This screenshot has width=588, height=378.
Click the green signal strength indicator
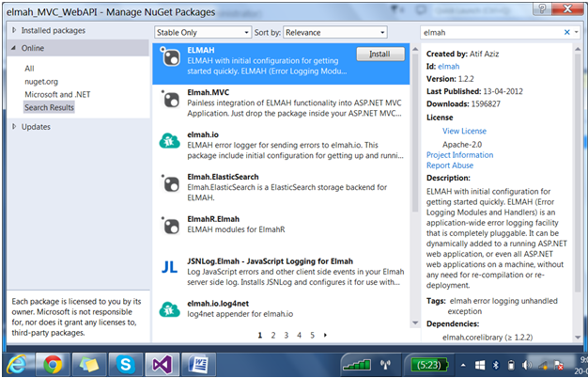coord(356,365)
